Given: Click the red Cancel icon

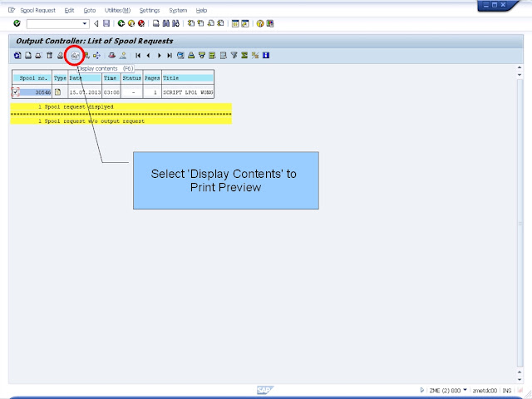Looking at the screenshot, I should click(x=141, y=23).
